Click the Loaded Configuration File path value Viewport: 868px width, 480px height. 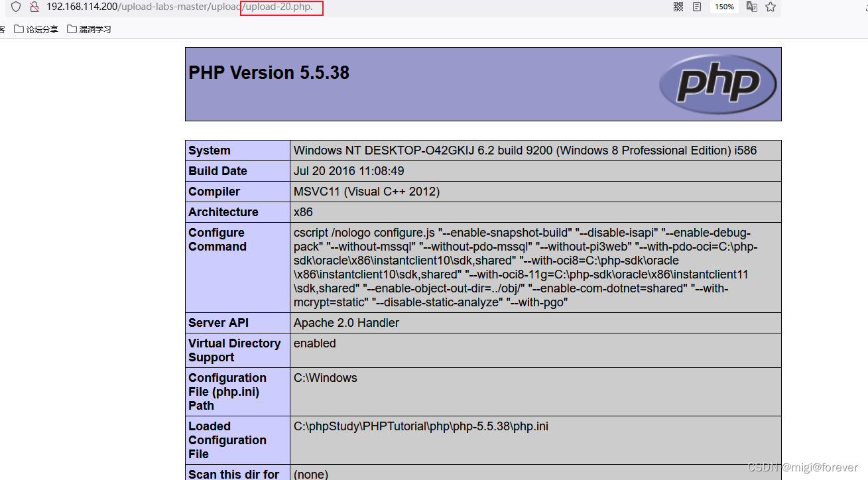(420, 426)
